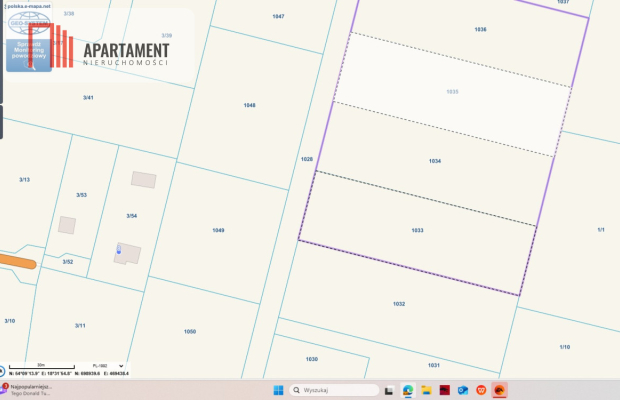Click the dark red taskbar app icon

click(x=444, y=390)
